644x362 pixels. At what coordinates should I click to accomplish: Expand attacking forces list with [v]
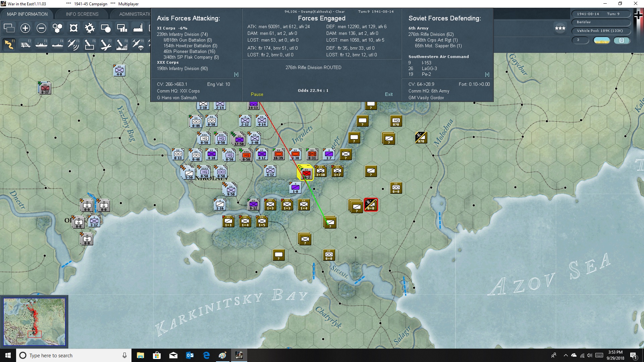point(236,74)
